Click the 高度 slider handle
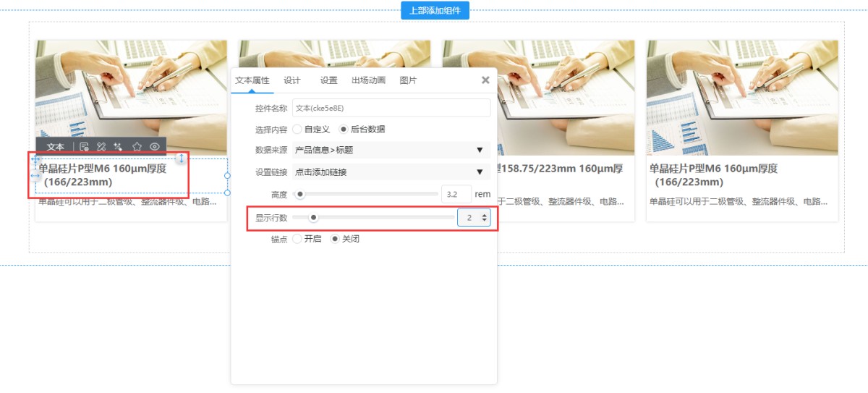 click(x=300, y=194)
